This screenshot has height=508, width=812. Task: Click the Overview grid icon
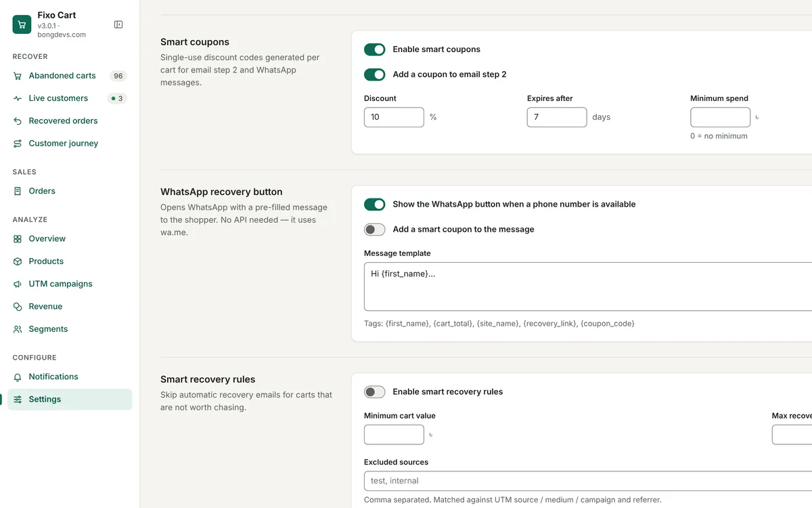[18, 238]
